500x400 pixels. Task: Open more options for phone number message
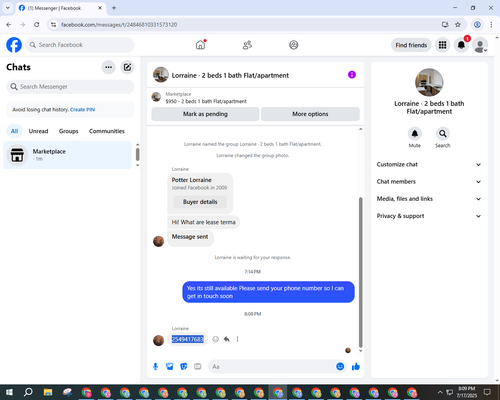coord(237,339)
